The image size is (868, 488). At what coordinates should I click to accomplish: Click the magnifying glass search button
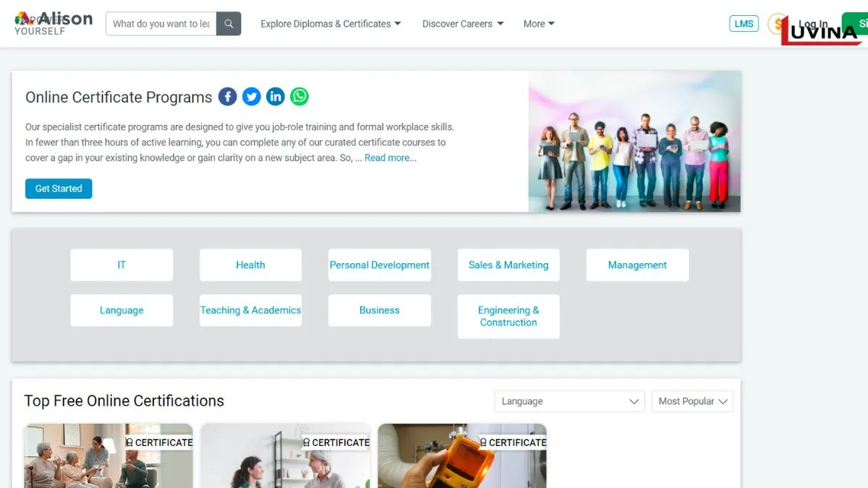coord(229,24)
